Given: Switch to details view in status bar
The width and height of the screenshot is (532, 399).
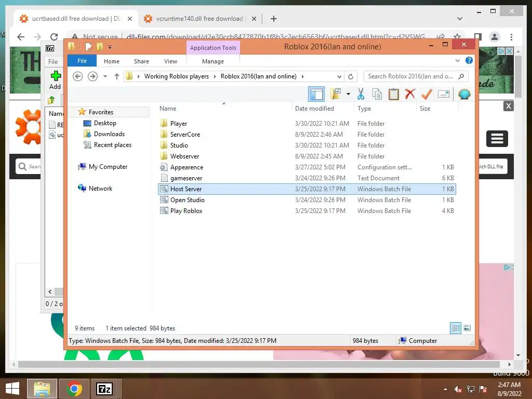Looking at the screenshot, I should [455, 328].
